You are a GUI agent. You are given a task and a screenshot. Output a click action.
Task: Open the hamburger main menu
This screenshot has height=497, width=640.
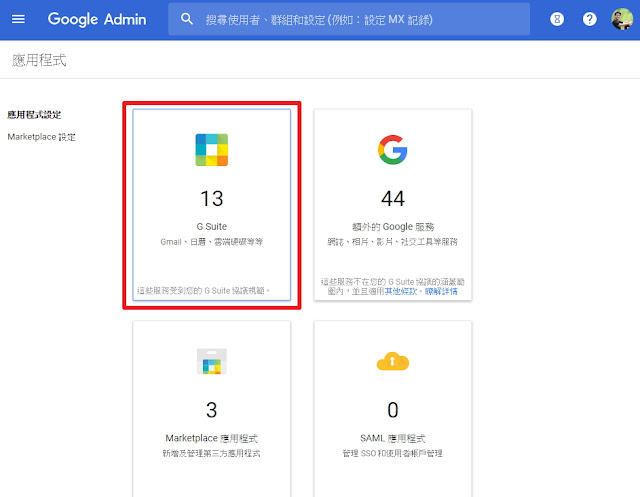tap(18, 19)
